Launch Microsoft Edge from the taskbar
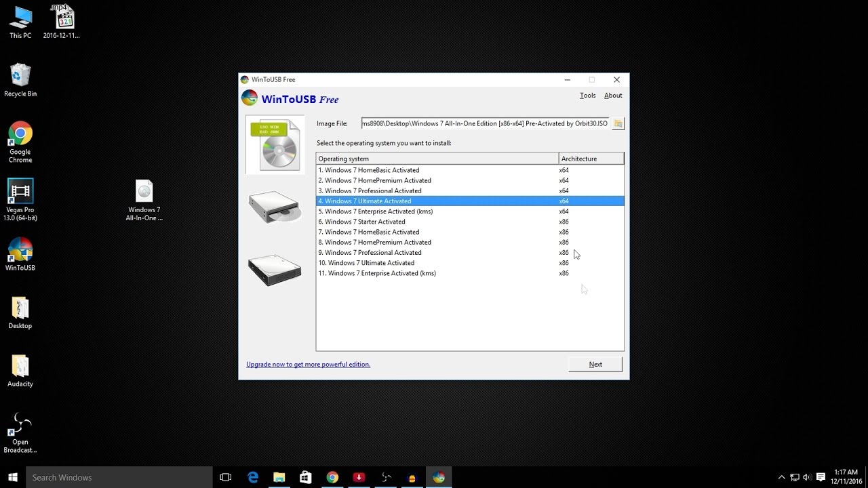 pos(253,477)
